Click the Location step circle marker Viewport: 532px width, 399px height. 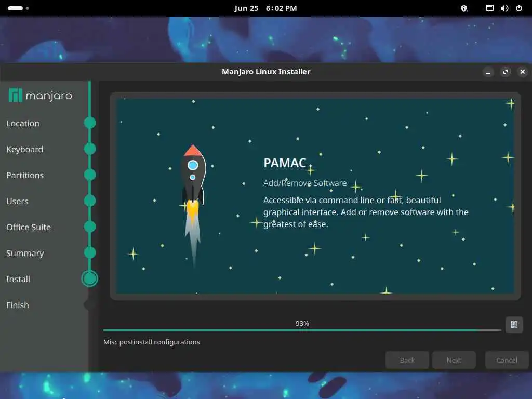point(89,123)
